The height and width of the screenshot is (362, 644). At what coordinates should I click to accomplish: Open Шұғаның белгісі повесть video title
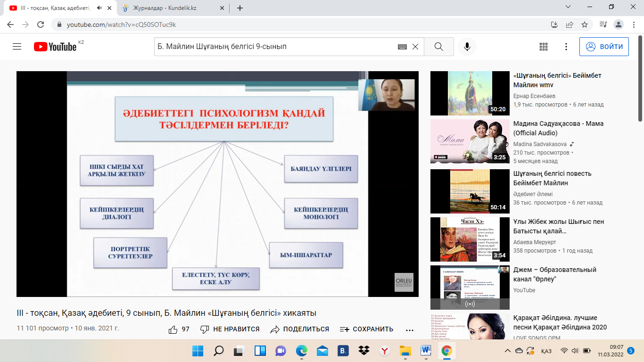552,178
